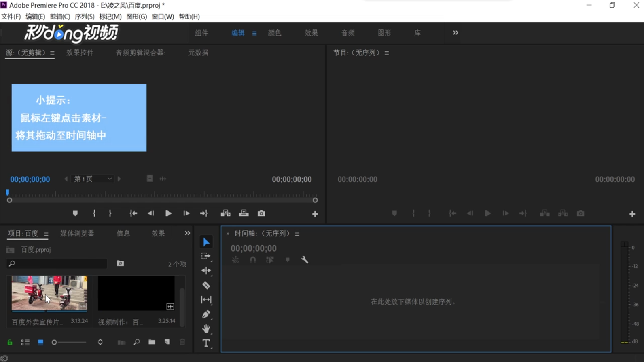Open 源 panel menu icon
Screen dimensions: 644x362
[x=52, y=53]
